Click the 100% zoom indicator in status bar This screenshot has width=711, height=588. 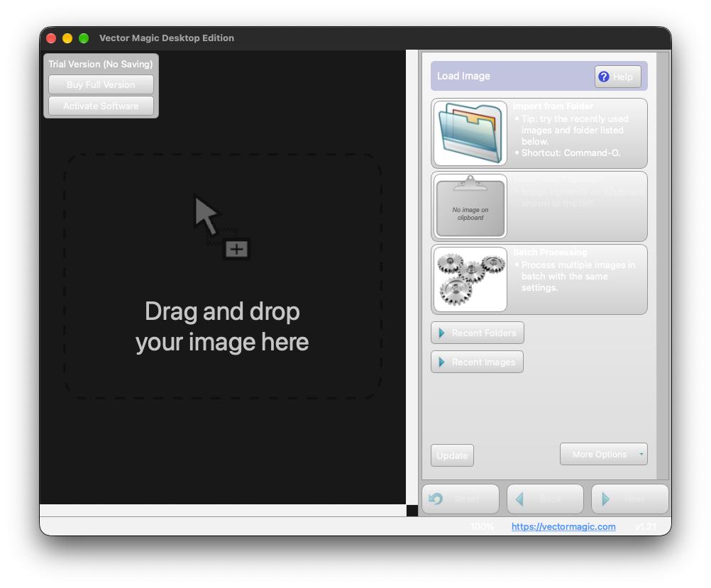[482, 526]
